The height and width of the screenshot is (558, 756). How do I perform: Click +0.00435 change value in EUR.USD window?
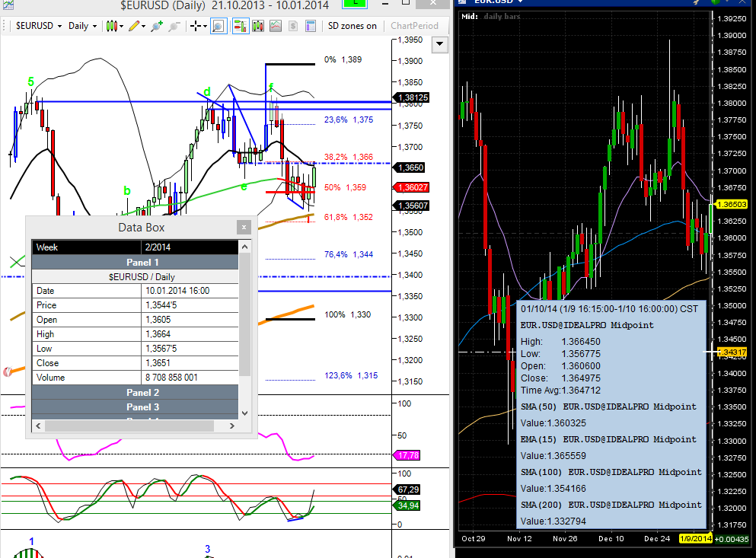pyautogui.click(x=732, y=539)
